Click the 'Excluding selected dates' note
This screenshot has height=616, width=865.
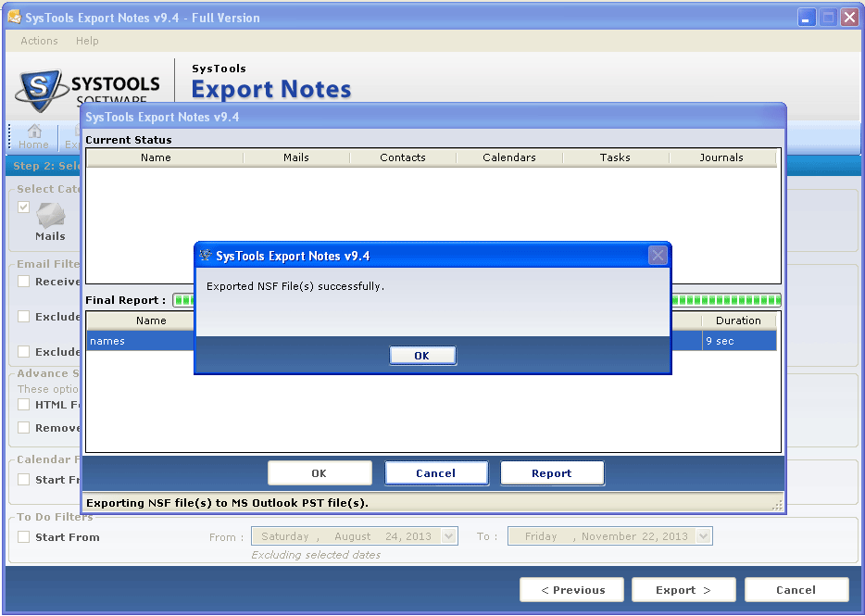click(x=316, y=555)
